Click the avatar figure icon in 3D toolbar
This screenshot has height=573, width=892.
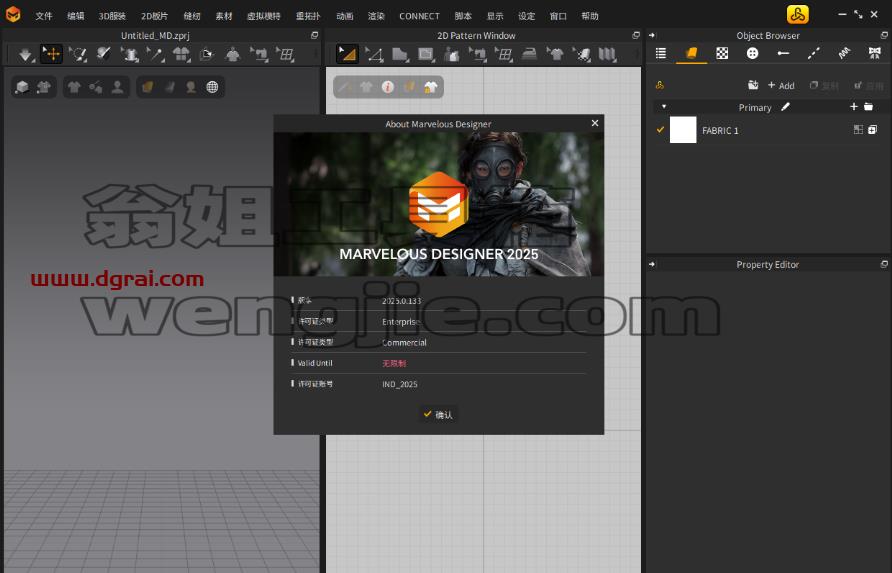point(233,55)
